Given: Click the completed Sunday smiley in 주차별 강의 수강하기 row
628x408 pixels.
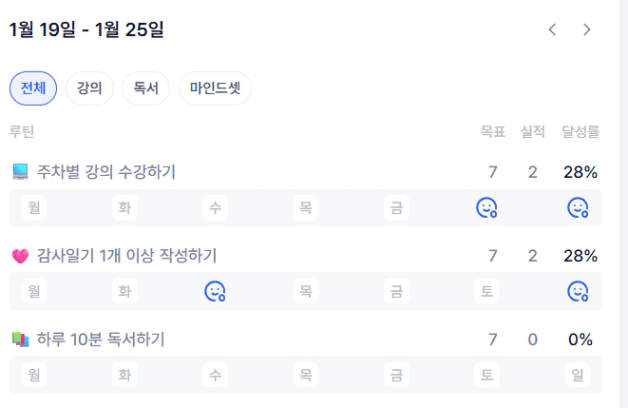Looking at the screenshot, I should coord(577,208).
